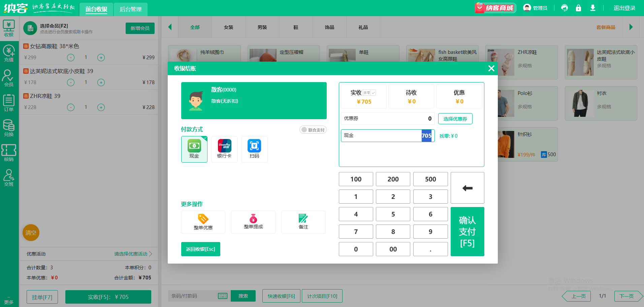The height and width of the screenshot is (307, 644).
Task: Click the download icon in top bar
Action: click(x=593, y=8)
